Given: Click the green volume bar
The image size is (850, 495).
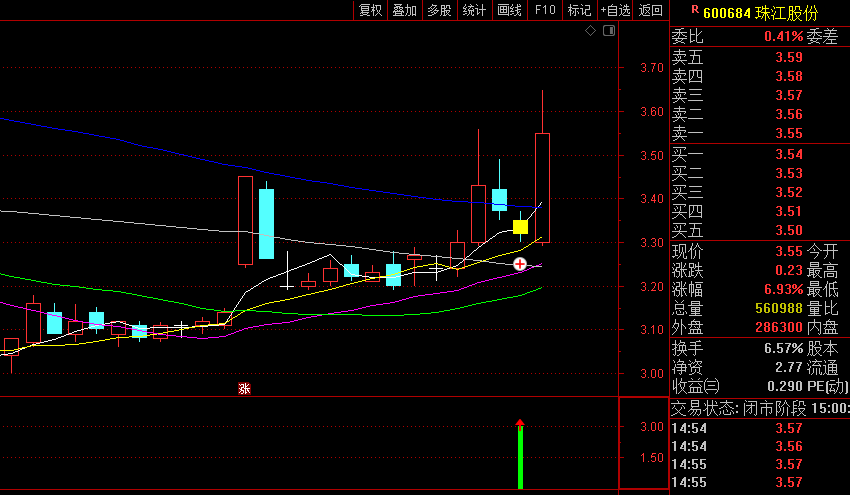Looking at the screenshot, I should pyautogui.click(x=520, y=457).
